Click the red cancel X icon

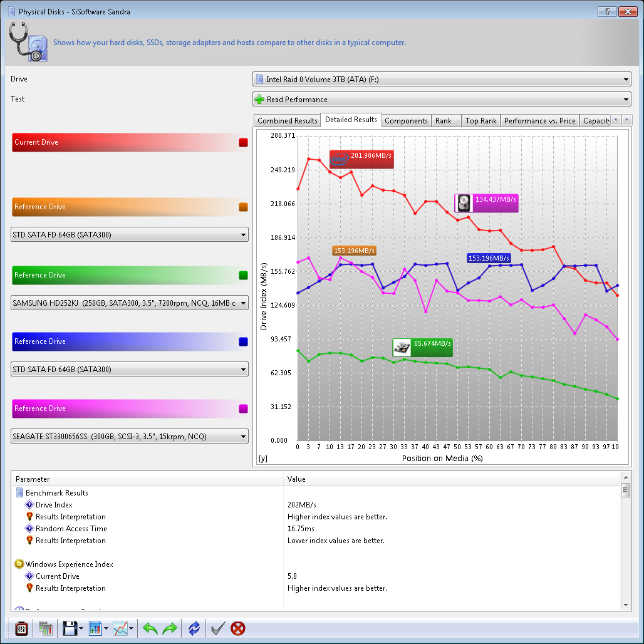(238, 628)
